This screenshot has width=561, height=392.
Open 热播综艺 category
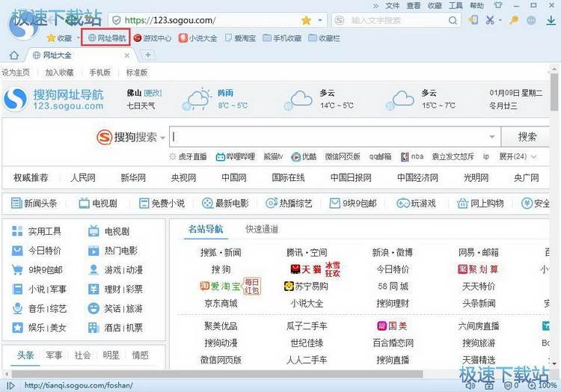pos(289,203)
